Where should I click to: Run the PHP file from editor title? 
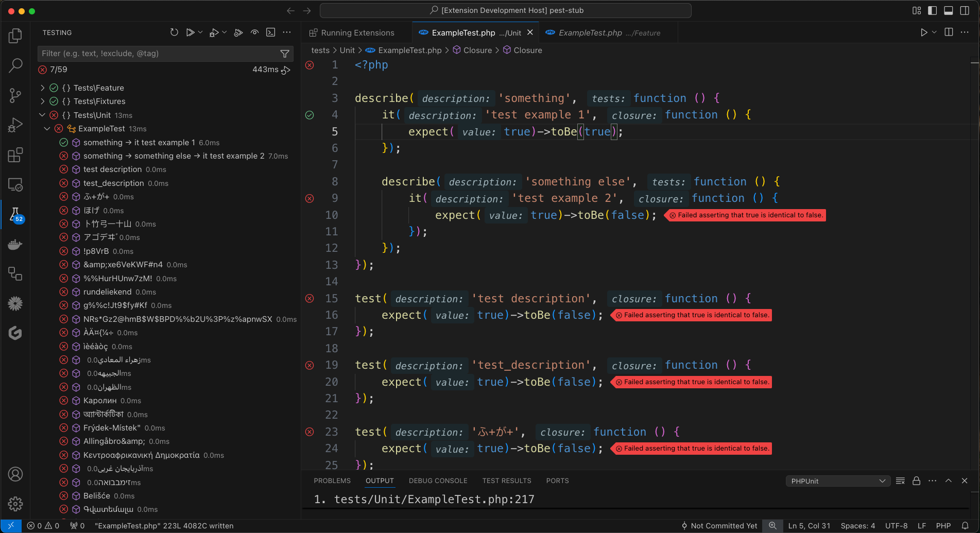tap(924, 32)
